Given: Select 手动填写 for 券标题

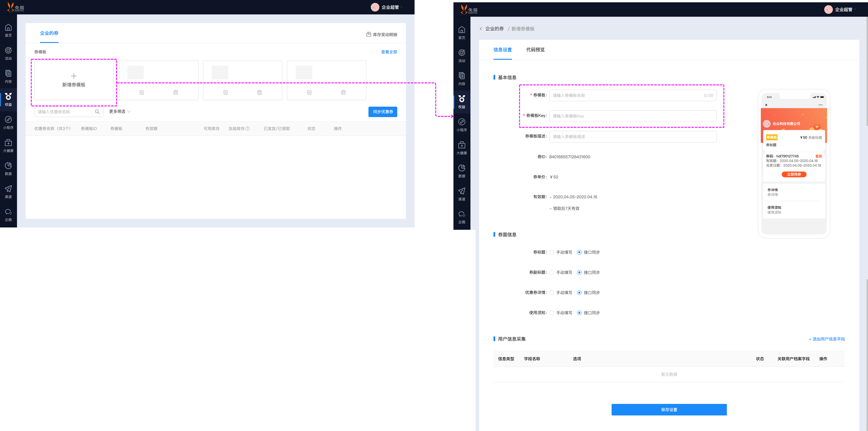Looking at the screenshot, I should [552, 252].
